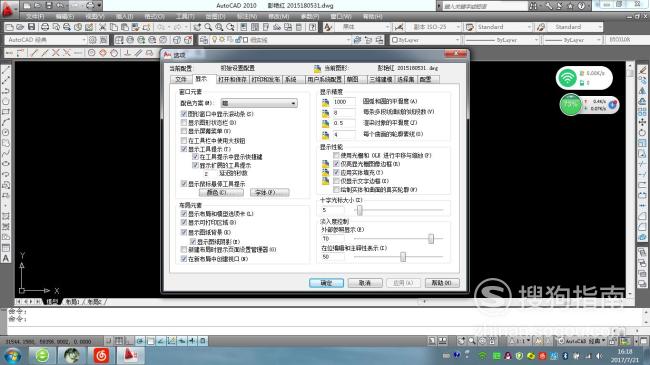
Task: Select the Erase tool on right toolbar
Action: pos(642,70)
